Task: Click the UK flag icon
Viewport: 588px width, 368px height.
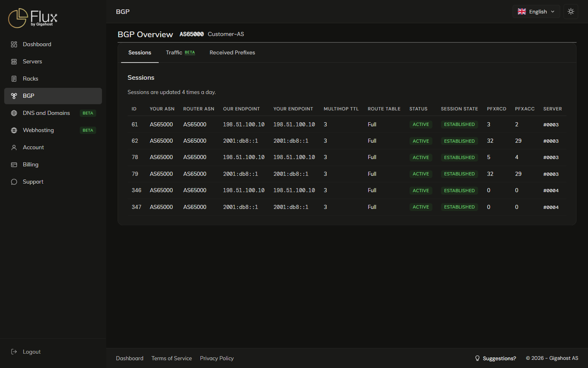Action: (x=522, y=11)
